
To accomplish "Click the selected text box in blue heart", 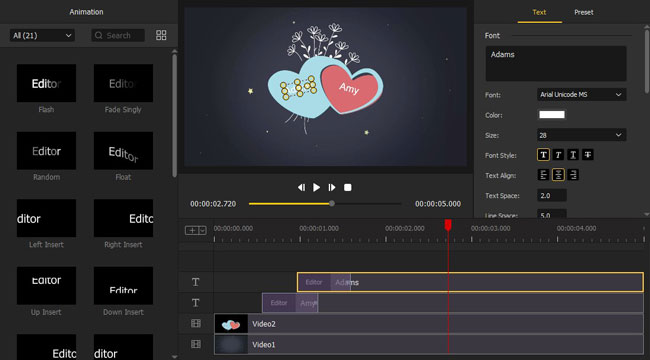I will [298, 88].
